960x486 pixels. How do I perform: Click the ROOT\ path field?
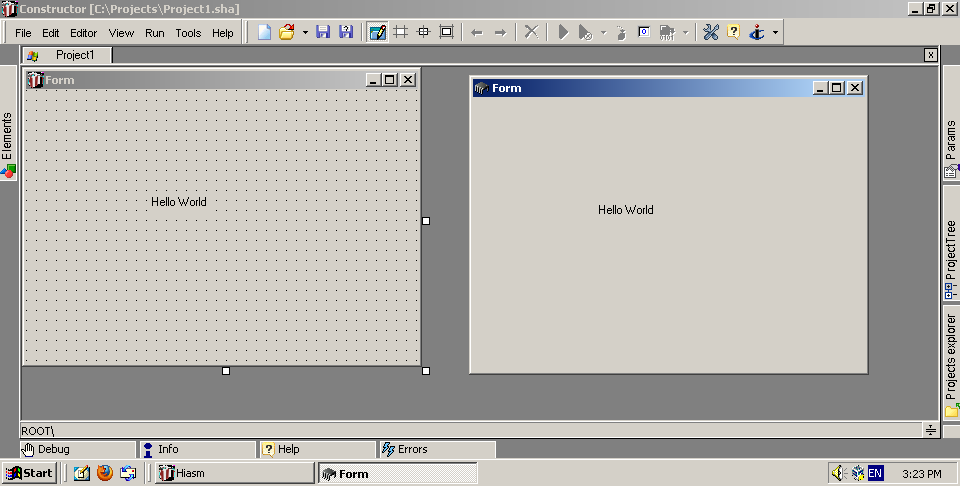[471, 430]
